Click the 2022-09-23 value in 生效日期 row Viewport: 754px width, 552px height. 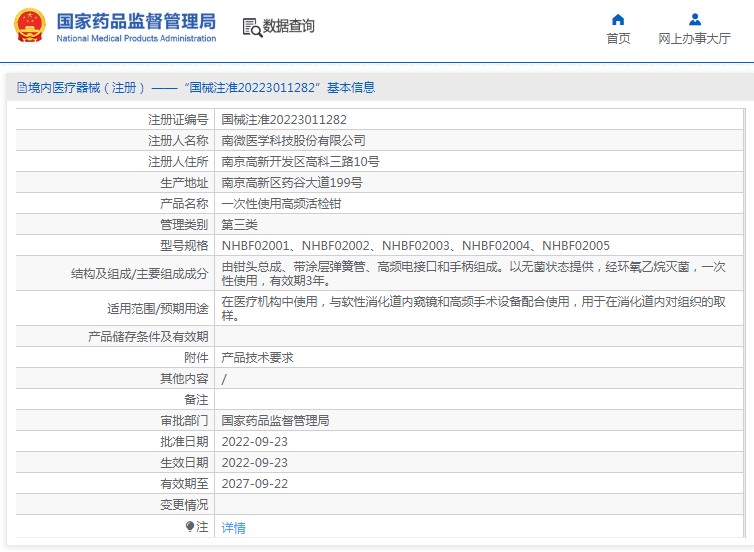pyautogui.click(x=254, y=463)
